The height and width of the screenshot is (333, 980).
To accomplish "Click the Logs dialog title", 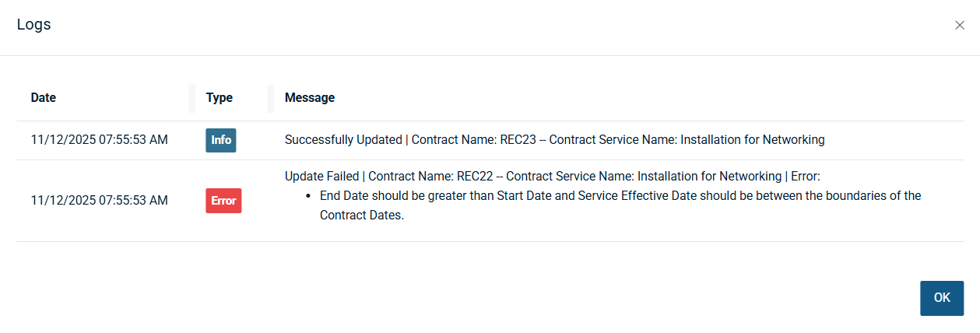I will (34, 25).
